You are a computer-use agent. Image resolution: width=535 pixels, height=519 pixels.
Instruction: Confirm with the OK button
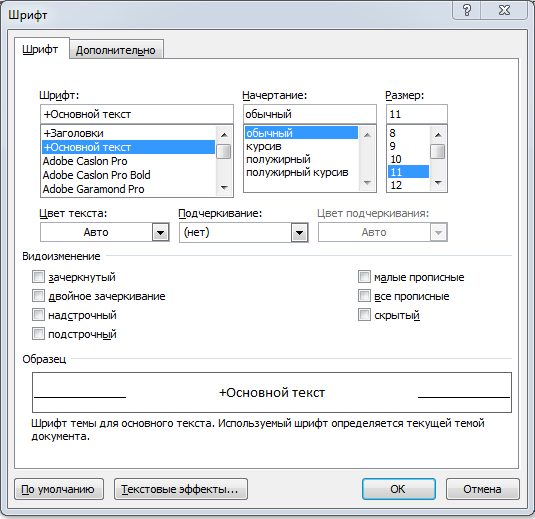[x=399, y=489]
